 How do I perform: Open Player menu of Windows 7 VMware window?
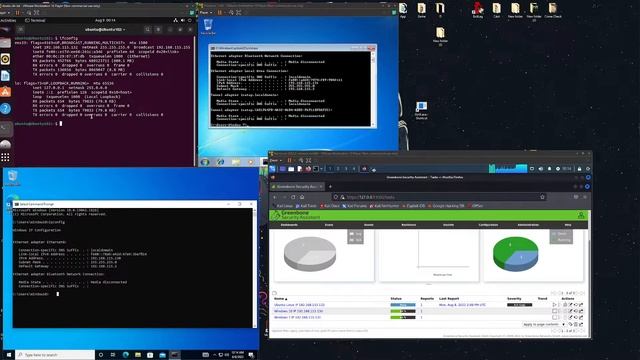point(206,13)
